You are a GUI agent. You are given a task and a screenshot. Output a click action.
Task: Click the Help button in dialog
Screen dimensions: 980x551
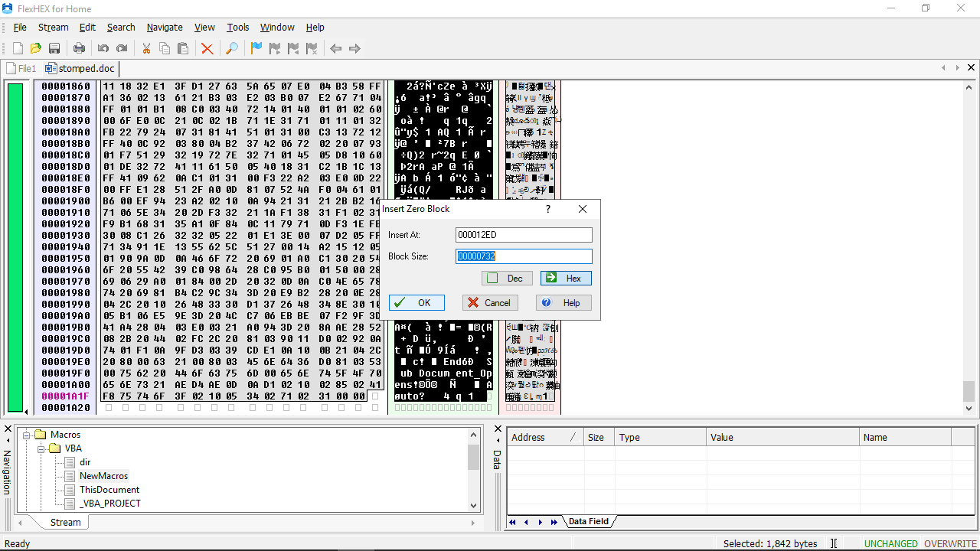[x=563, y=303]
